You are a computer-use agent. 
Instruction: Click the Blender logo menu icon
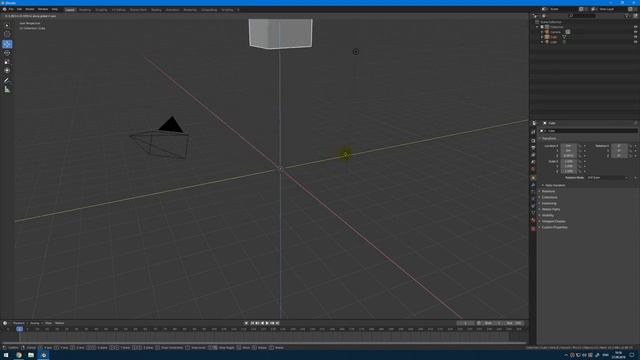click(x=4, y=9)
